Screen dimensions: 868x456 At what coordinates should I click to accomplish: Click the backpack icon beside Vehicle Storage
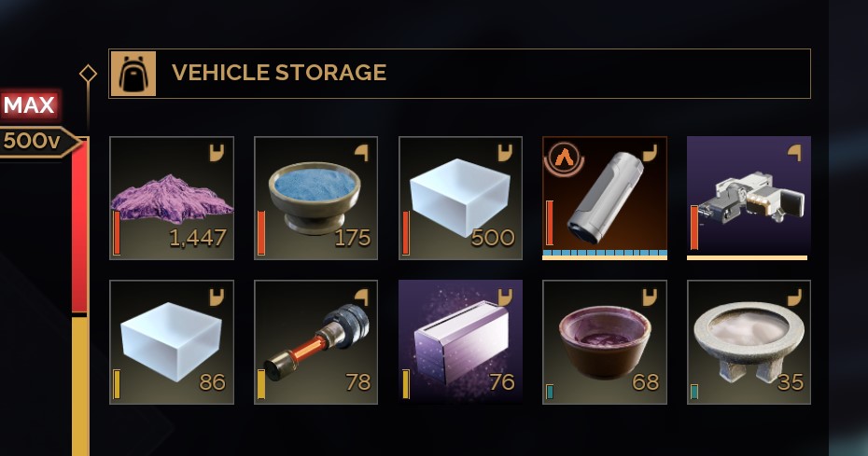[133, 74]
